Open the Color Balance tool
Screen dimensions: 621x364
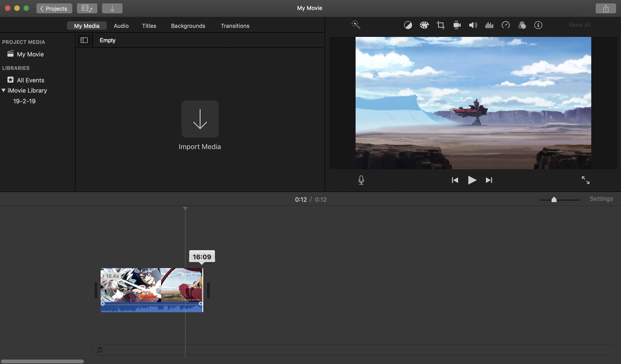click(408, 25)
